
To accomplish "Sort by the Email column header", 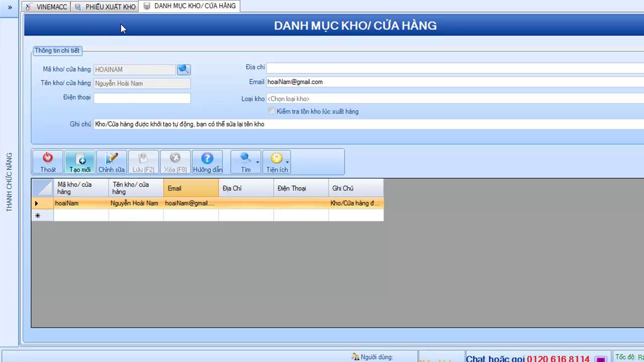I will (191, 188).
